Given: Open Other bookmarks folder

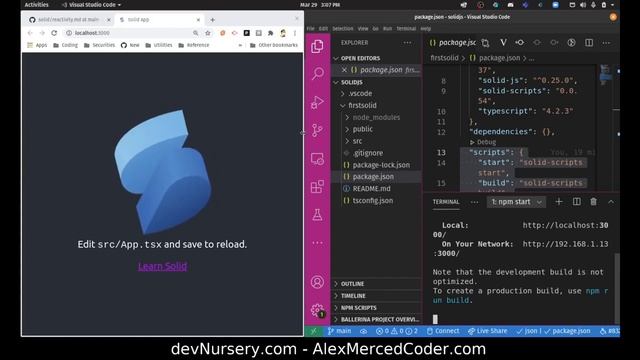Looking at the screenshot, I should point(273,45).
